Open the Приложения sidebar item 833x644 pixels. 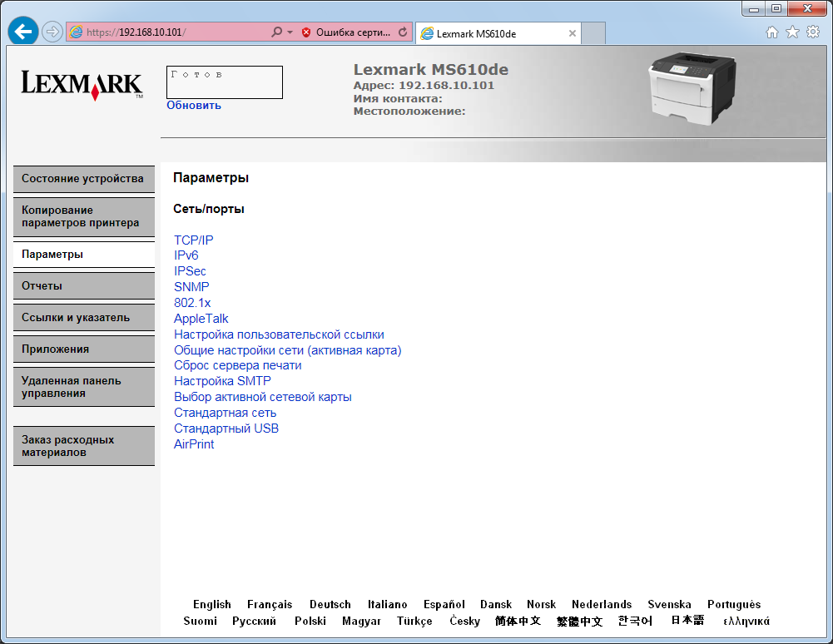pos(84,349)
